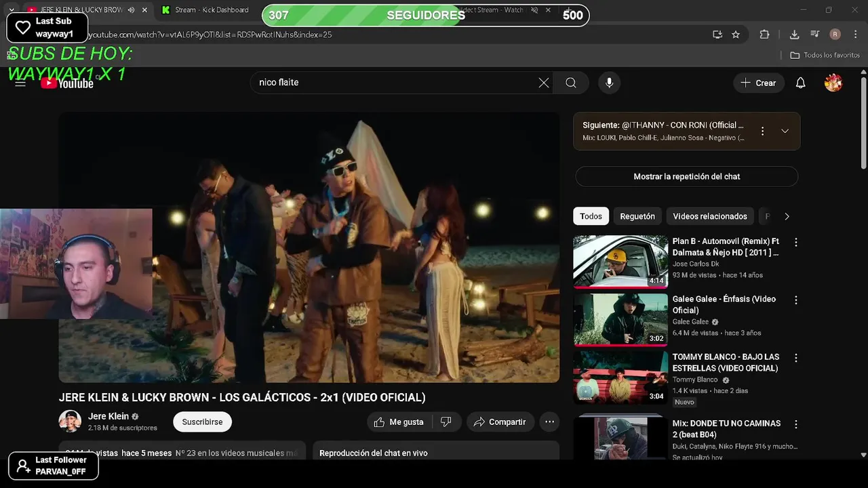This screenshot has width=868, height=488.
Task: Open the Chrome downloads icon
Action: coord(794,35)
